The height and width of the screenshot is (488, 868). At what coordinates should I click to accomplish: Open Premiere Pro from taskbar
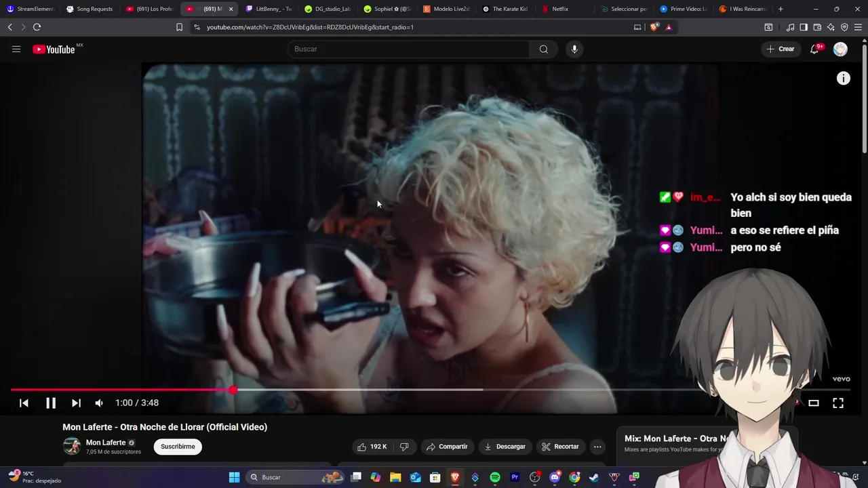515,477
